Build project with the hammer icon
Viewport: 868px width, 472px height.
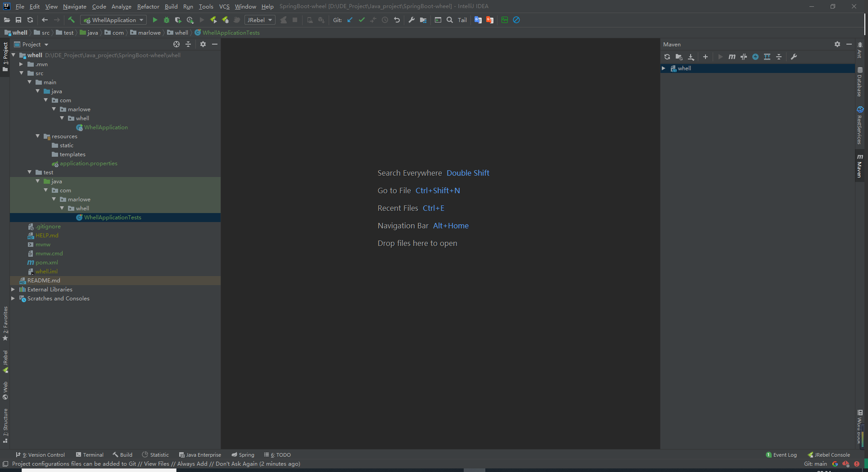71,20
